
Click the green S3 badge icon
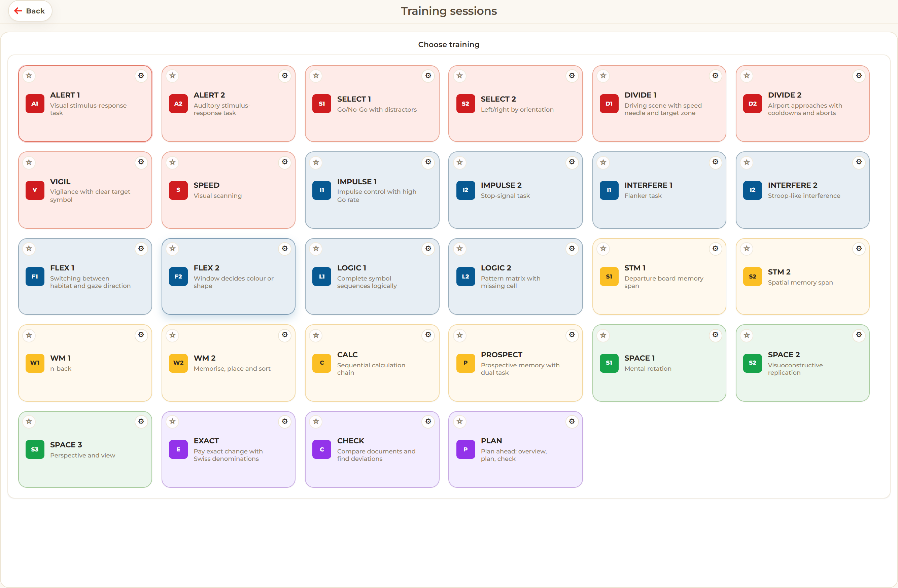tap(35, 449)
